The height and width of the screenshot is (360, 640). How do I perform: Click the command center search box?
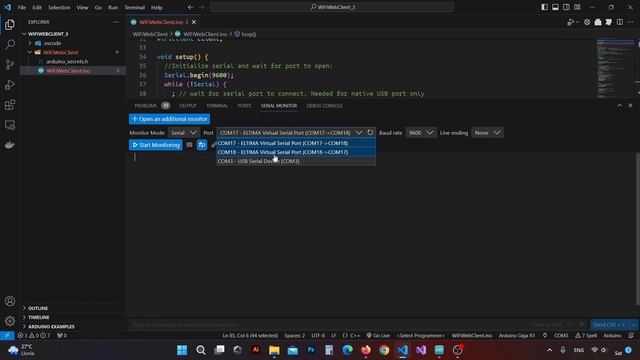coord(332,7)
